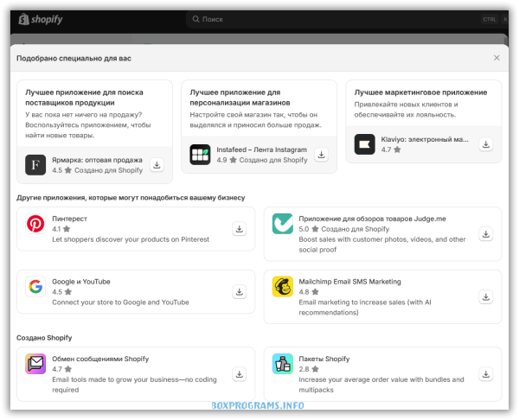Click the 2.8 rating of Пакеты Shopify
Viewport: 519px width, 420px height.
(309, 369)
